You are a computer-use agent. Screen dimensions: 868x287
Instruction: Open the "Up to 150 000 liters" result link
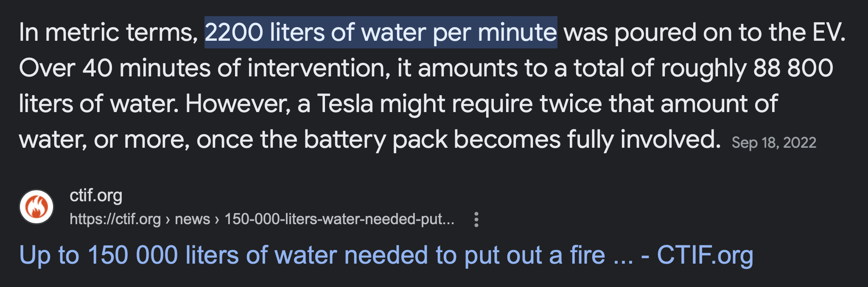point(386,255)
